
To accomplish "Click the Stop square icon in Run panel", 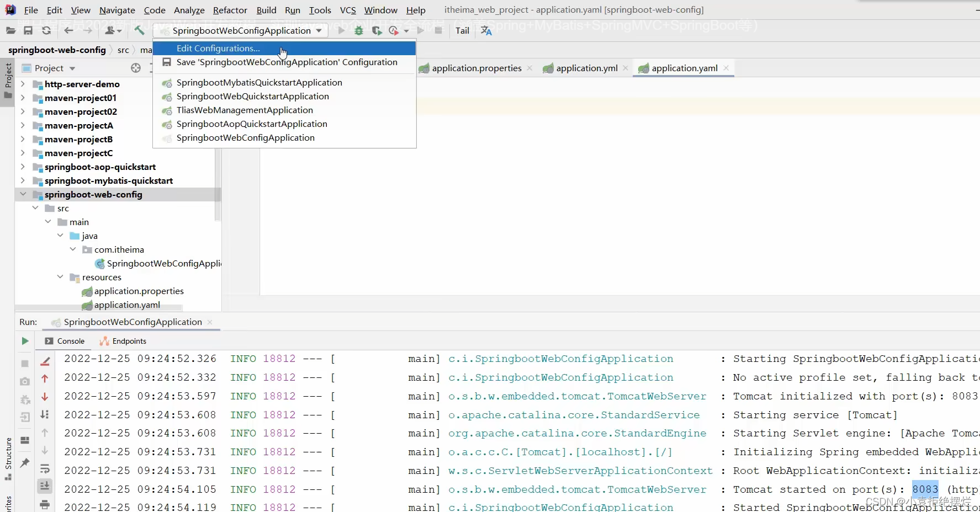I will point(25,364).
